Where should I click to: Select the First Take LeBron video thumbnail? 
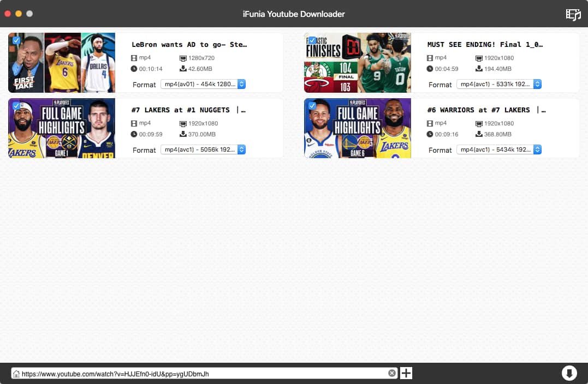coord(62,63)
